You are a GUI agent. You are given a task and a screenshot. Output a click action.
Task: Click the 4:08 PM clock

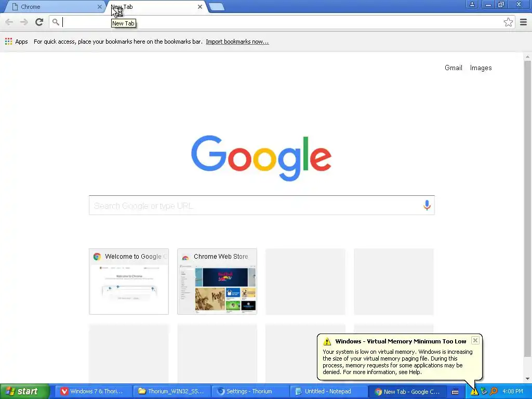[513, 392]
